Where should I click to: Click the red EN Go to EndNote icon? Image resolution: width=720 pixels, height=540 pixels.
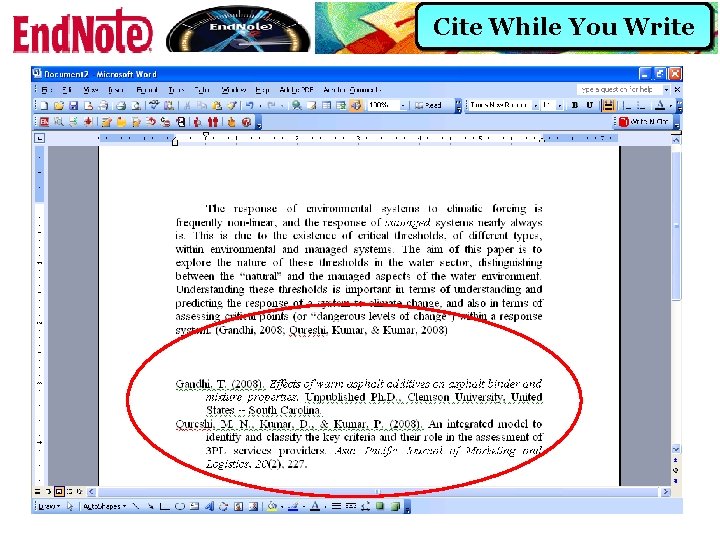pos(45,122)
